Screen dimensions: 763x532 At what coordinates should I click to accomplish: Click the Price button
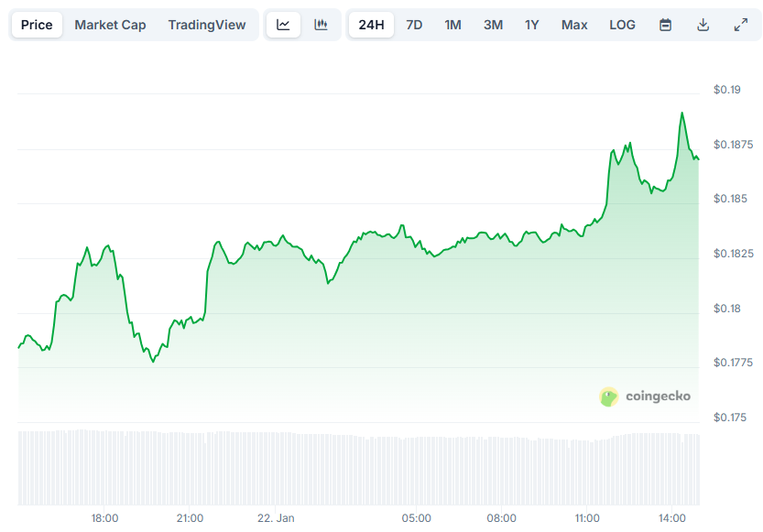pyautogui.click(x=36, y=25)
